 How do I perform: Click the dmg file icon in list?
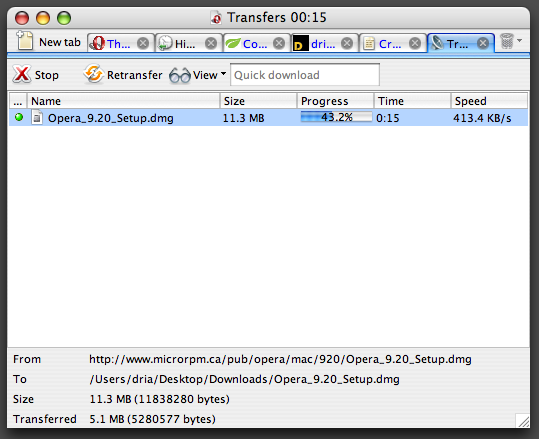tap(37, 117)
